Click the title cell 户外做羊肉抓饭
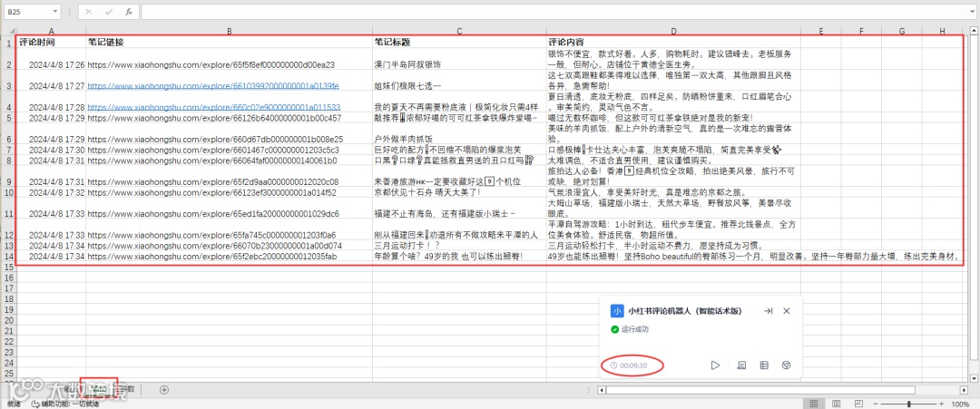 tap(459, 133)
